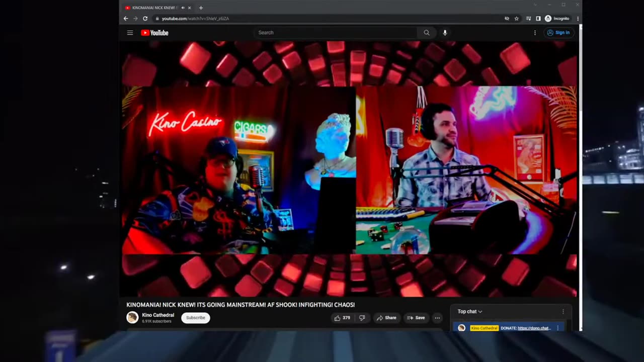Click the site lock icon in address bar

pyautogui.click(x=157, y=19)
